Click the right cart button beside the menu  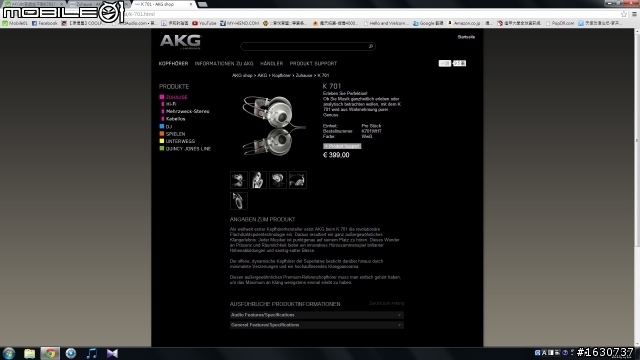click(459, 63)
